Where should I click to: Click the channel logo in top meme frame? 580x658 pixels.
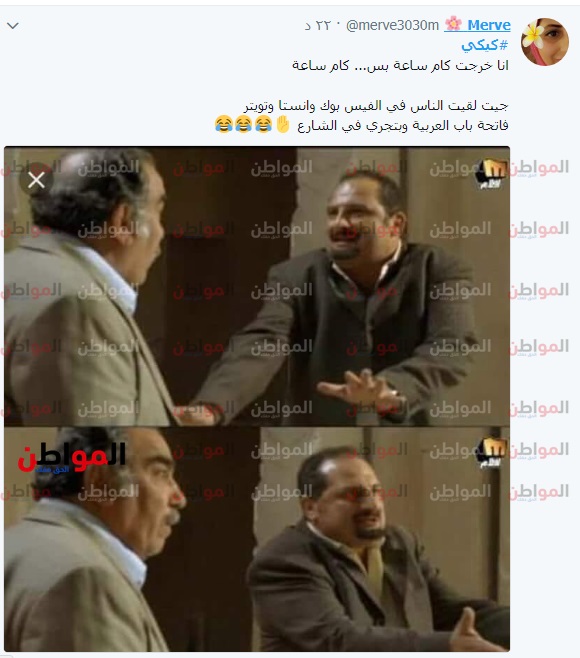(x=491, y=173)
